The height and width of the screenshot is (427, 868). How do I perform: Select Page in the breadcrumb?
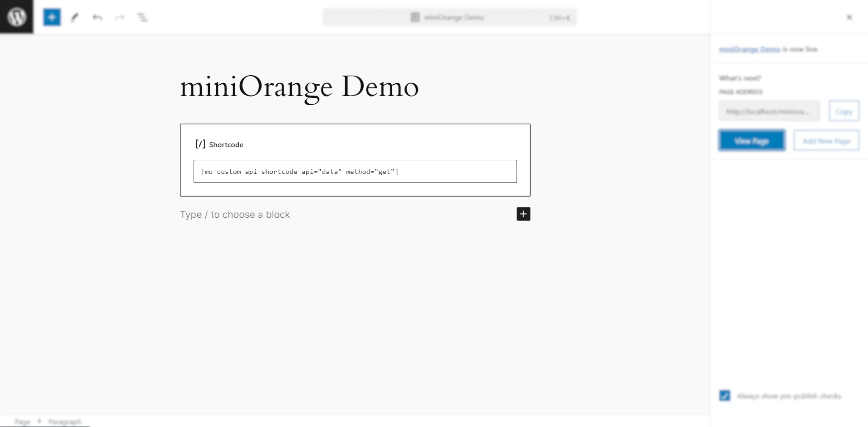click(22, 422)
